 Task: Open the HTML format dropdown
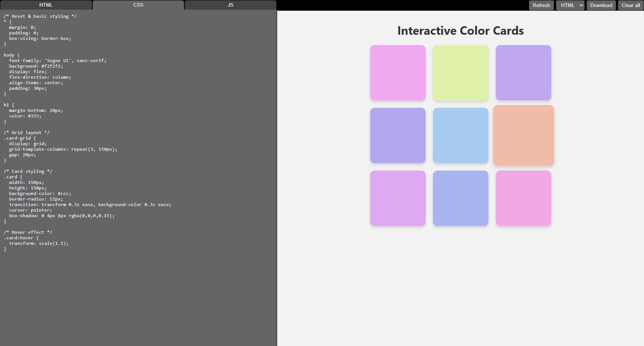click(x=570, y=5)
